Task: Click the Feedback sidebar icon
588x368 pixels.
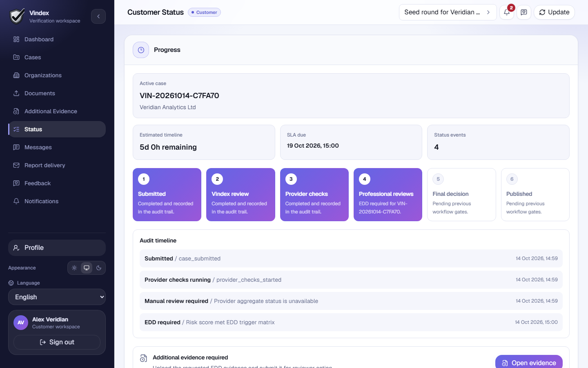Action: [x=16, y=183]
